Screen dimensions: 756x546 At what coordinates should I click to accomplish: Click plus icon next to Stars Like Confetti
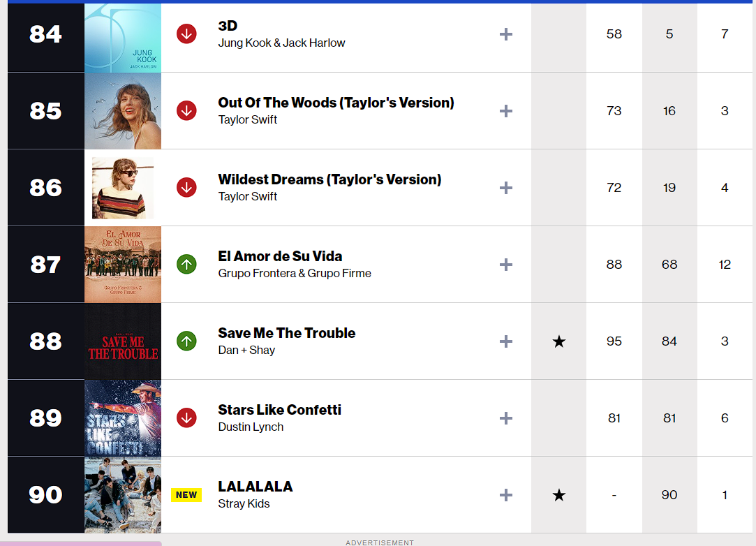pyautogui.click(x=506, y=418)
